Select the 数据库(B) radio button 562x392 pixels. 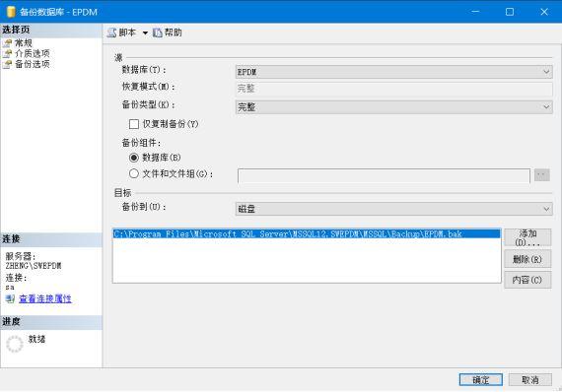(x=134, y=158)
